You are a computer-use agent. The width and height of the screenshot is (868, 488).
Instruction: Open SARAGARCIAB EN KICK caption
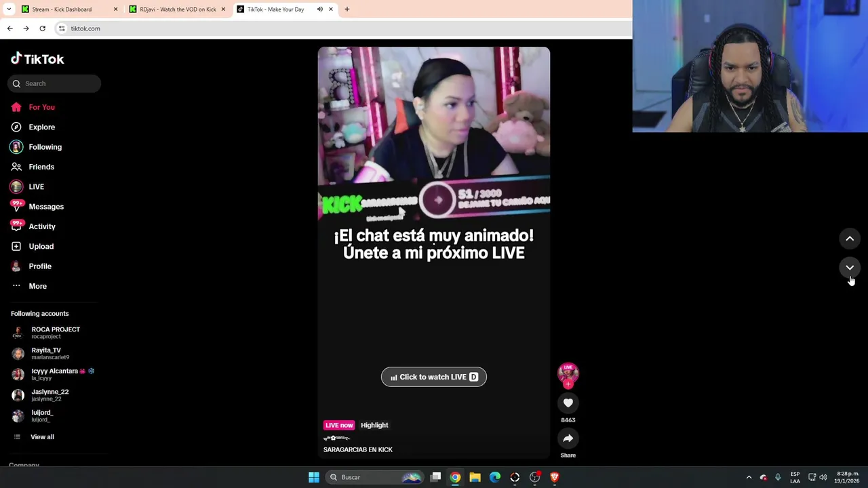pyautogui.click(x=358, y=449)
